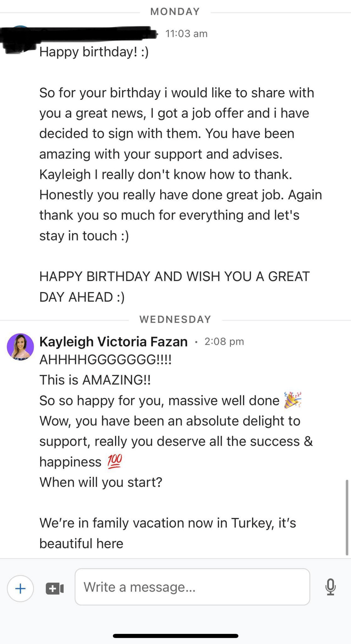Tap the home indicator bar
351x644 pixels.
pos(175,636)
